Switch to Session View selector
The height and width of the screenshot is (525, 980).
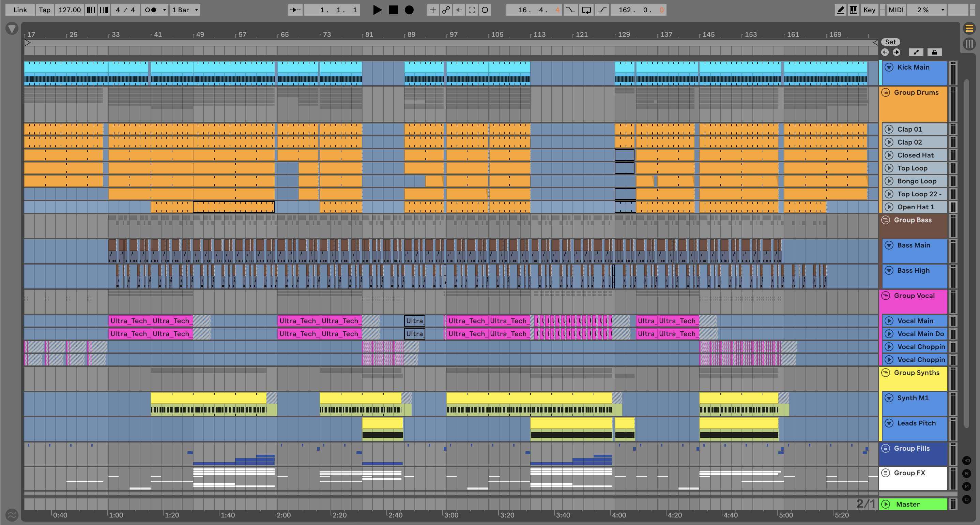pyautogui.click(x=969, y=44)
